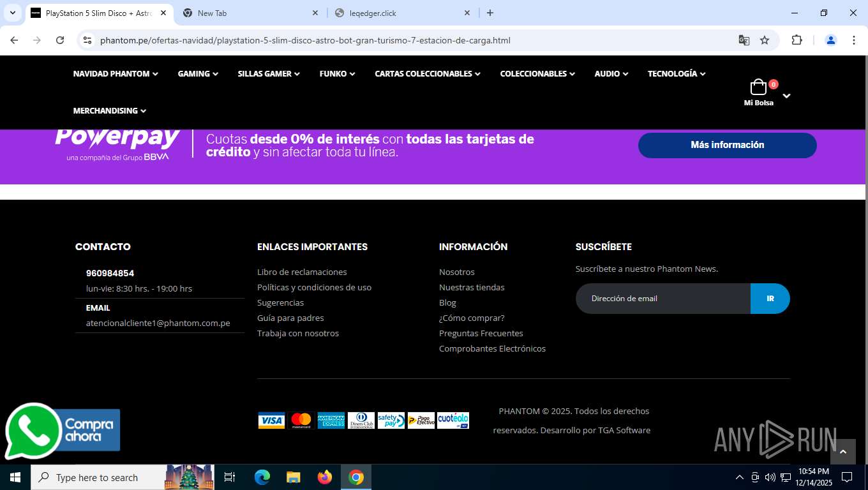Open Comprobantes Electrónicos link

(x=492, y=348)
